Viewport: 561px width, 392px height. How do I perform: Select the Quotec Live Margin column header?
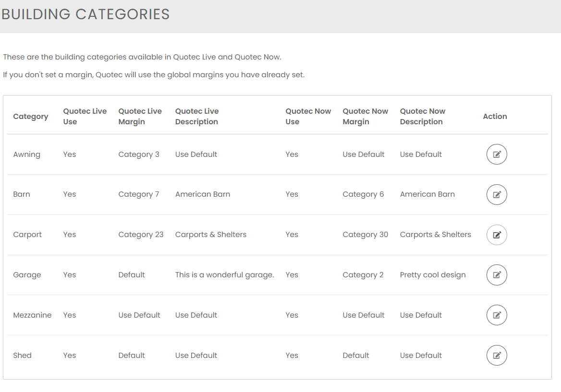[140, 117]
